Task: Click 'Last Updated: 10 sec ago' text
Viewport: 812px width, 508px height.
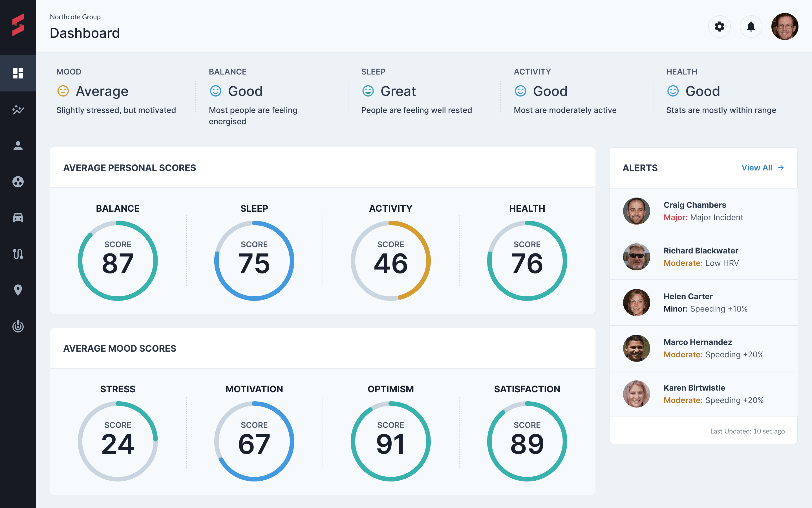Action: coord(747,431)
